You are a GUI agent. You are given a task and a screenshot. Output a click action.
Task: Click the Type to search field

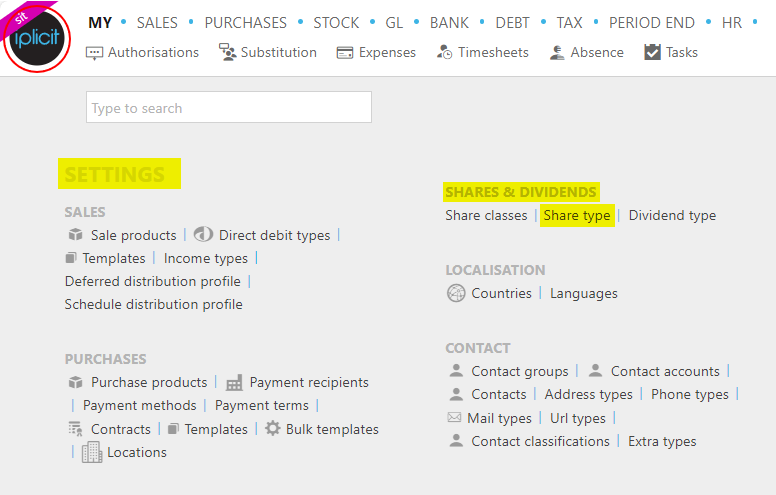tap(229, 107)
